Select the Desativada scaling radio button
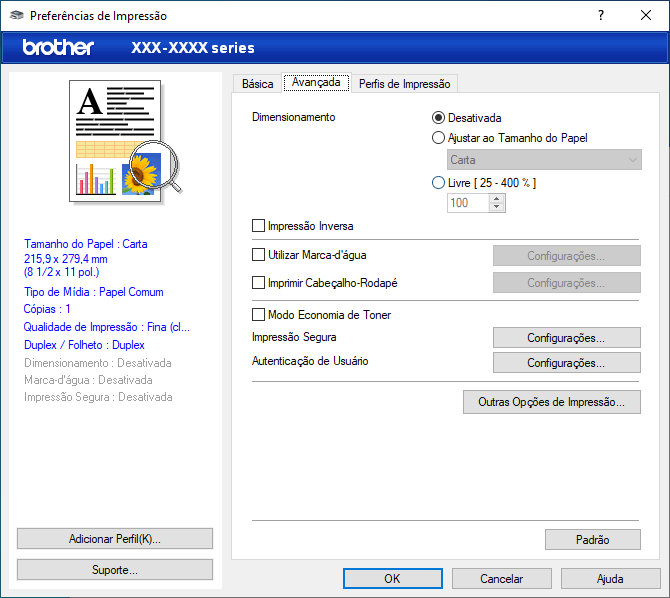Screen dimensions: 670x598 [x=438, y=117]
